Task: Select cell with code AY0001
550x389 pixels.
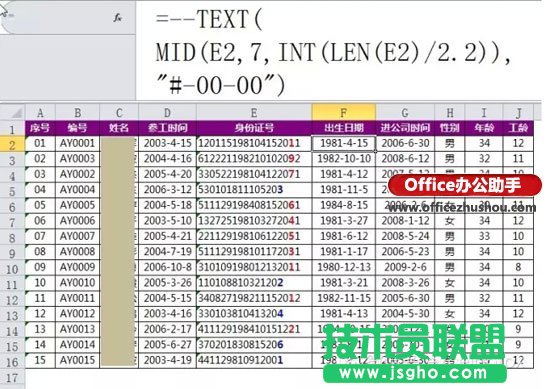Action: (x=78, y=143)
